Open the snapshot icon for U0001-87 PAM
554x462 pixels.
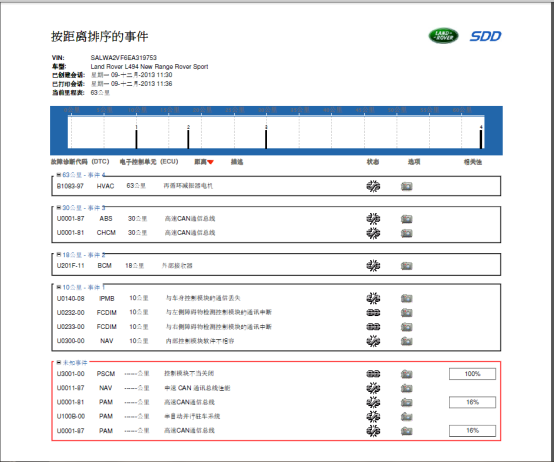coord(407,431)
